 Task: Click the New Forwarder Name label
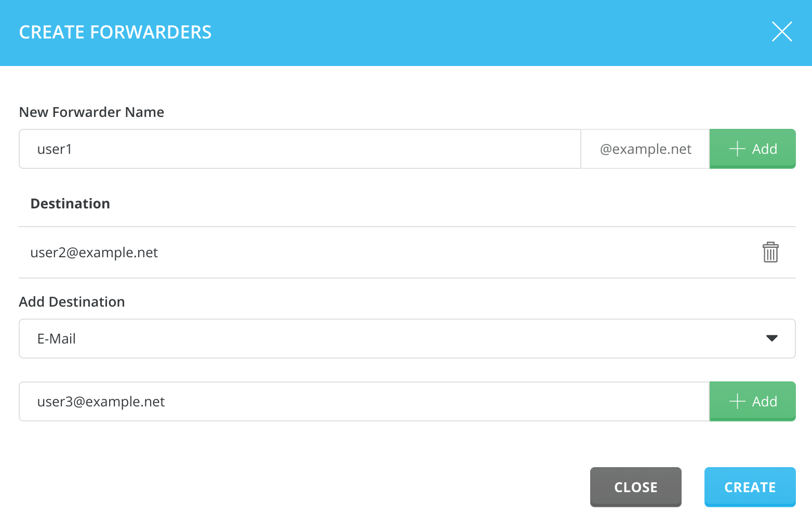91,112
